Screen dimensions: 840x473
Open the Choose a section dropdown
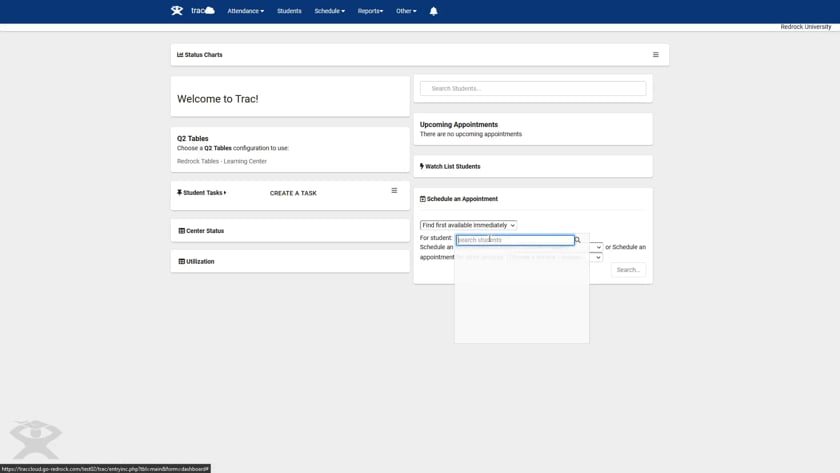click(x=598, y=258)
